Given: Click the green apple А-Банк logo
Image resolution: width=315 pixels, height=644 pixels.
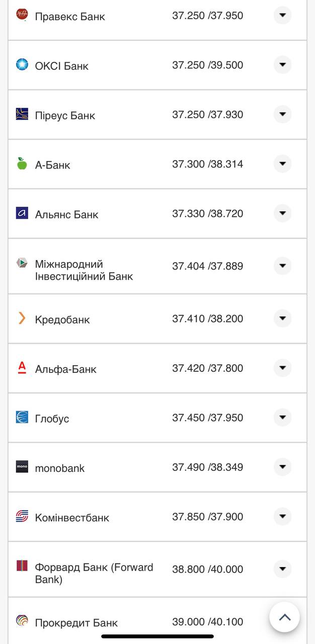Looking at the screenshot, I should coord(21,164).
